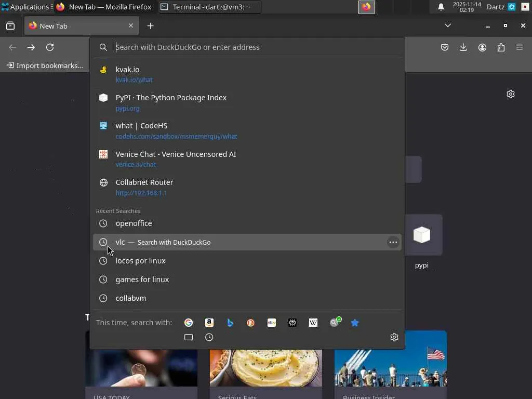This screenshot has width=532, height=399.
Task: Click the clock date in system panel
Action: click(467, 7)
